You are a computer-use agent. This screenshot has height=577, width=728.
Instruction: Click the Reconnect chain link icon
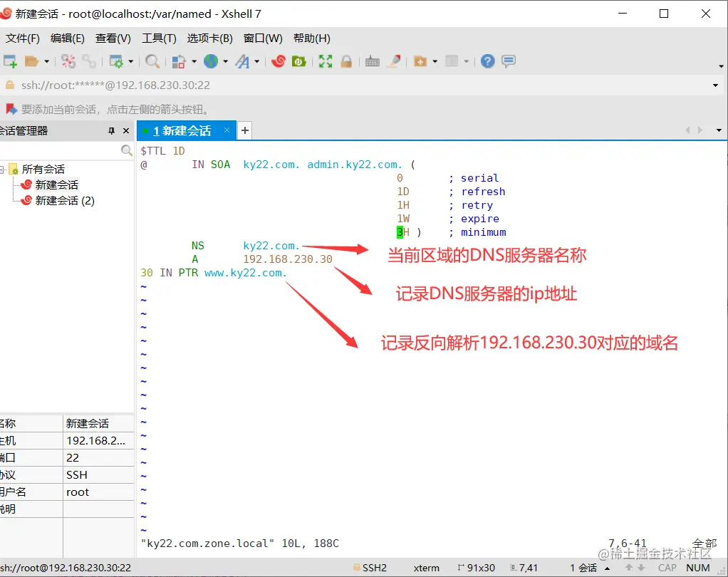coord(88,61)
